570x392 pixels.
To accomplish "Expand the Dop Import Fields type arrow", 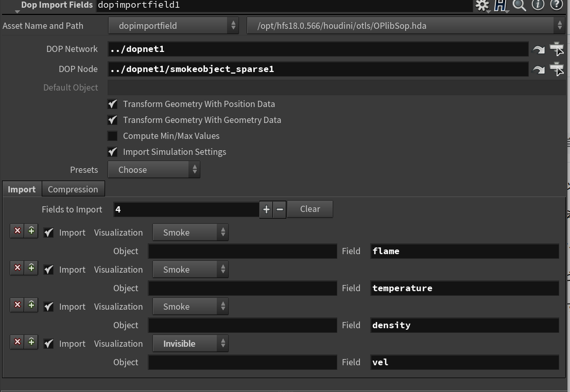I will click(x=17, y=11).
